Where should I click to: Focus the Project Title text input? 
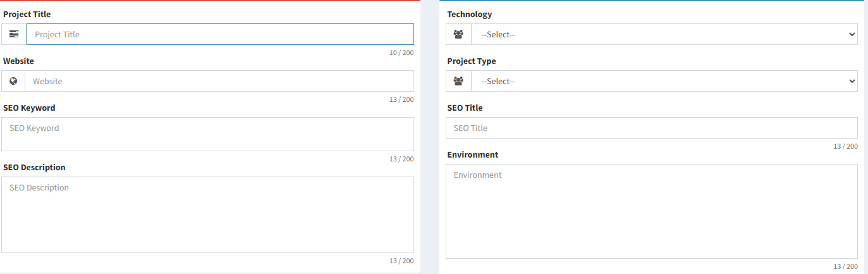[x=220, y=34]
